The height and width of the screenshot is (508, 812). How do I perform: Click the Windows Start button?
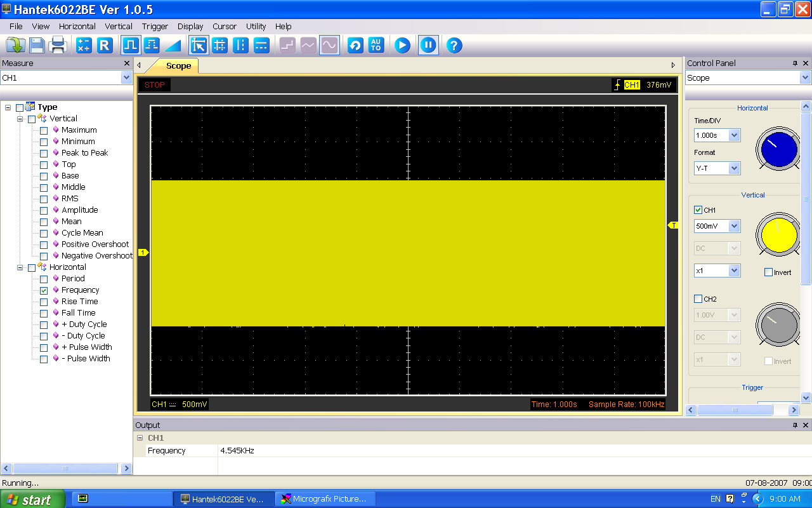click(32, 499)
